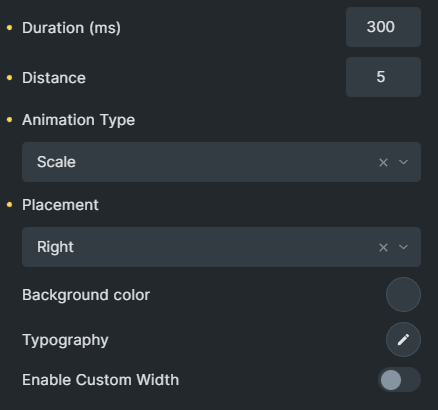Open the Scale animation type combo box
438x410 pixels.
tap(221, 162)
